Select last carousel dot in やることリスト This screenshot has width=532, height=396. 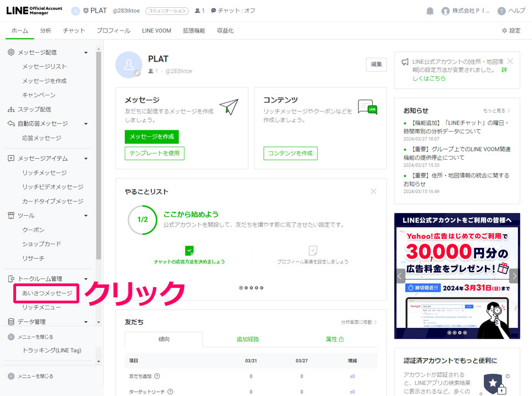pos(262,288)
